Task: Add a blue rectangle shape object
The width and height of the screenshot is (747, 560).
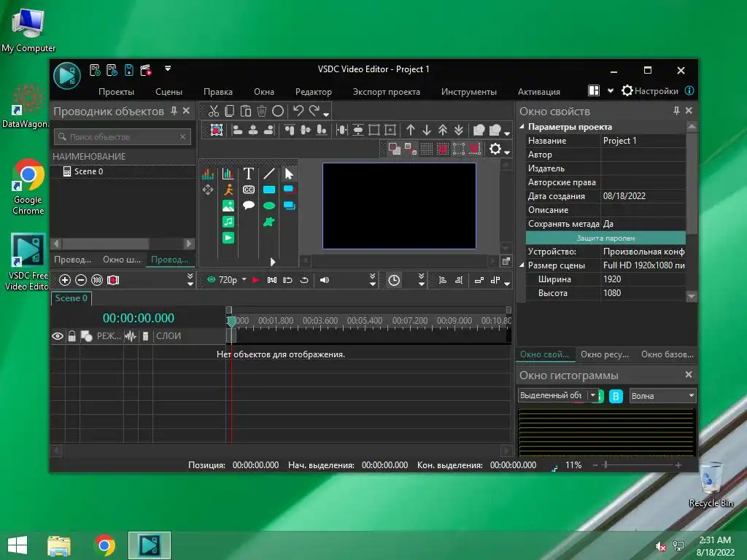Action: [x=269, y=190]
